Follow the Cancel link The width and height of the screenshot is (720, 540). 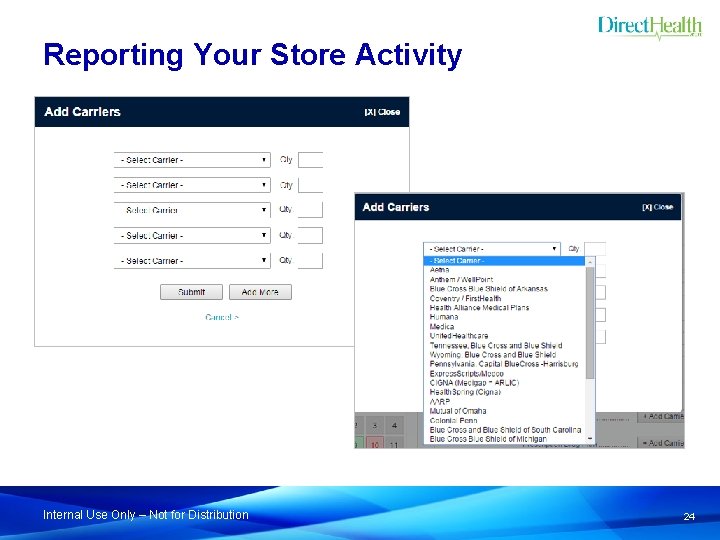[x=222, y=317]
